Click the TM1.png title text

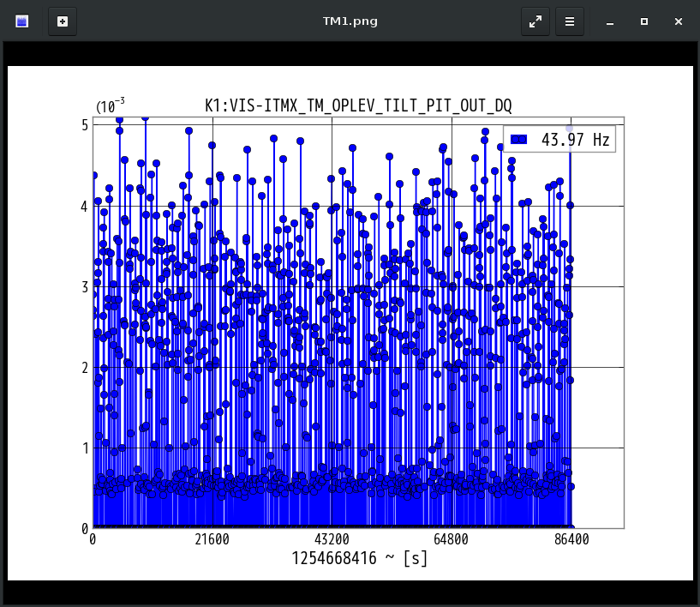coord(350,21)
